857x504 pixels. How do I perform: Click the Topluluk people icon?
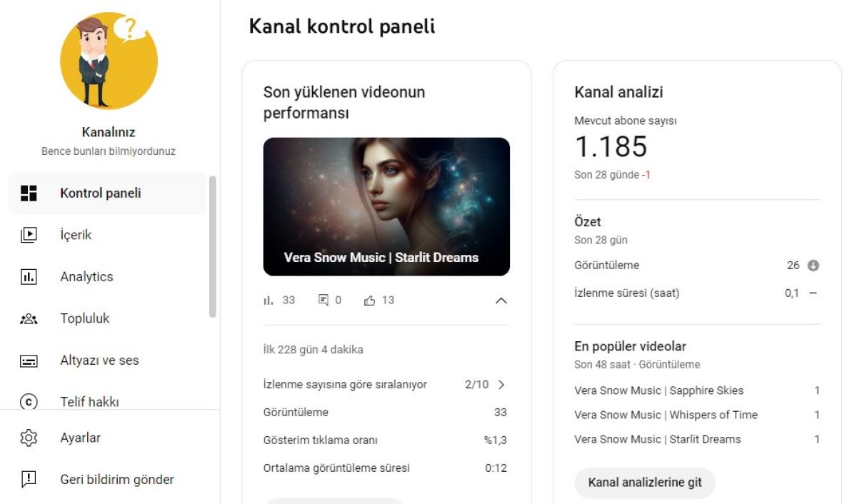click(x=29, y=319)
